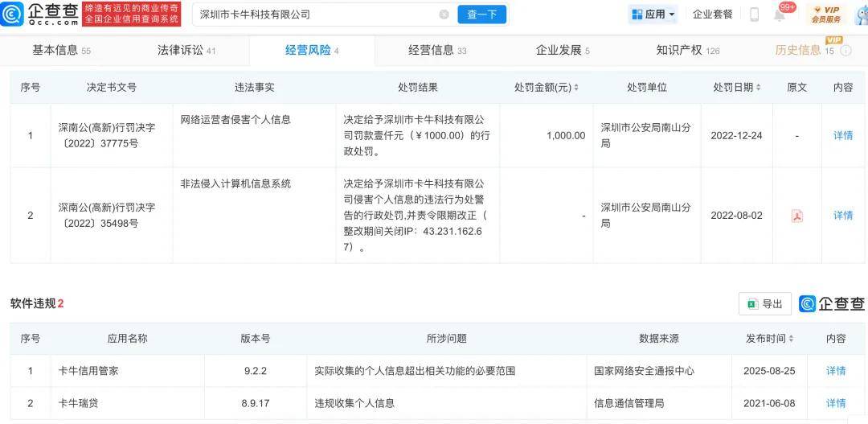This screenshot has width=868, height=424.
Task: Open the mobile phone app icon
Action: point(754,14)
